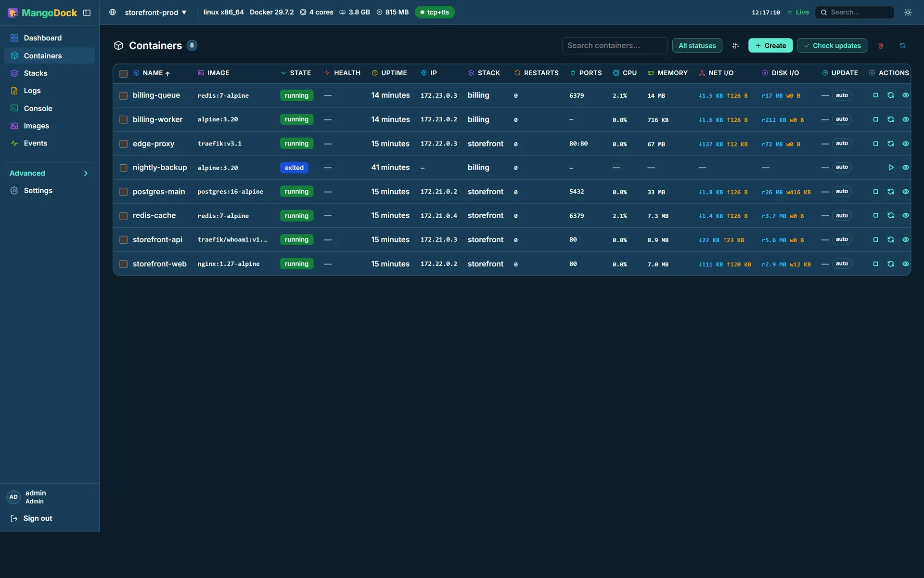Expand the Advanced sidebar section
This screenshot has width=924, height=578.
49,173
